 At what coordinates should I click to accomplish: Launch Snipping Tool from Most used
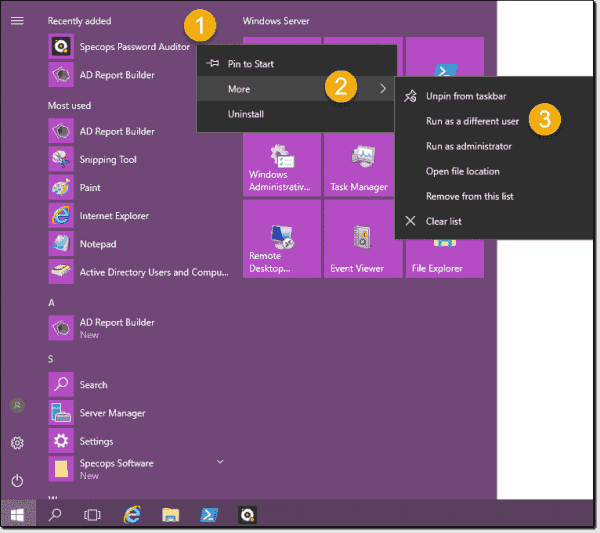[107, 160]
